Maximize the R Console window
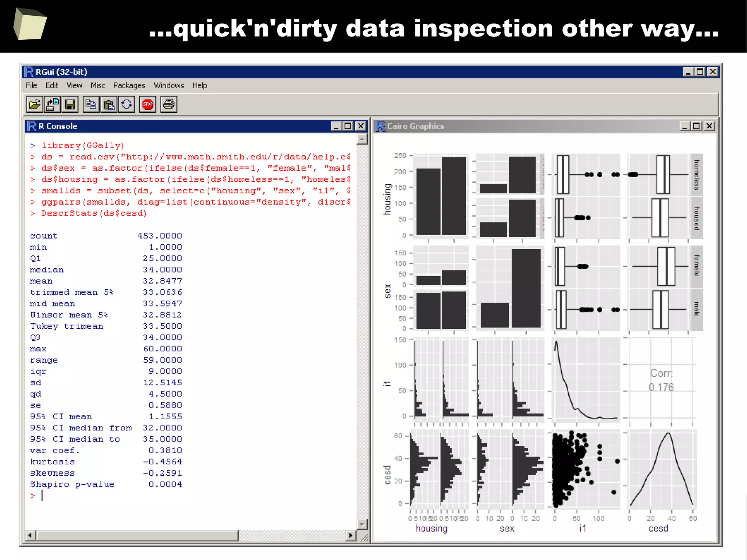Image resolution: width=747 pixels, height=560 pixels. (x=348, y=126)
